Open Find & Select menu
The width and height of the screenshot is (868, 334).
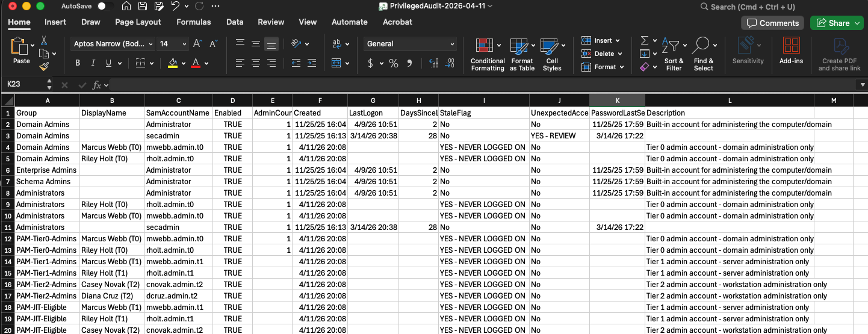click(x=703, y=54)
